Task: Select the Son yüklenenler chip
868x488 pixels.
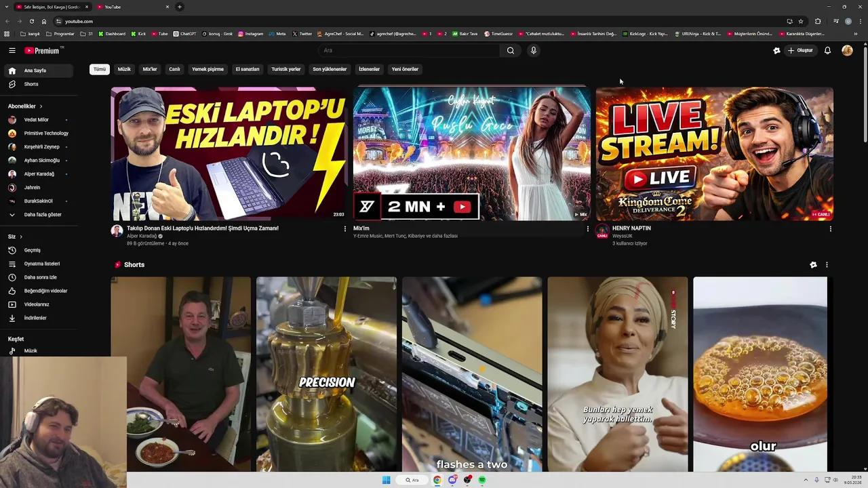Action: coord(330,69)
